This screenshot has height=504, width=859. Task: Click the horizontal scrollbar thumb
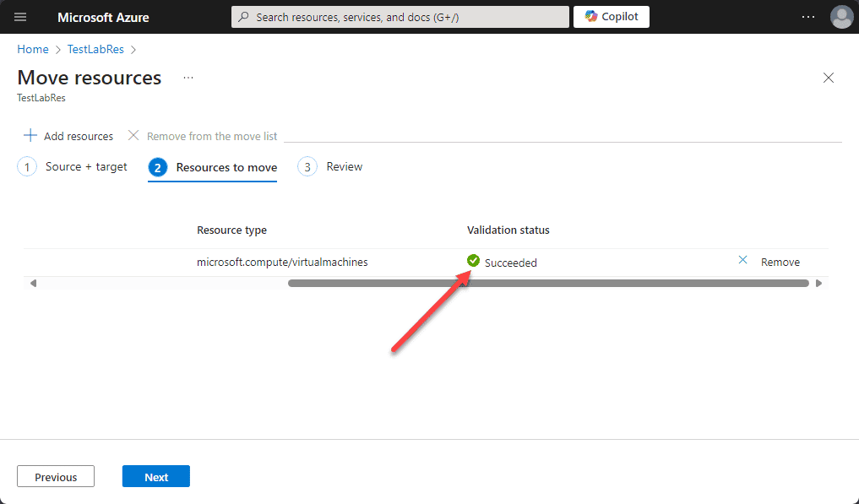(x=548, y=283)
